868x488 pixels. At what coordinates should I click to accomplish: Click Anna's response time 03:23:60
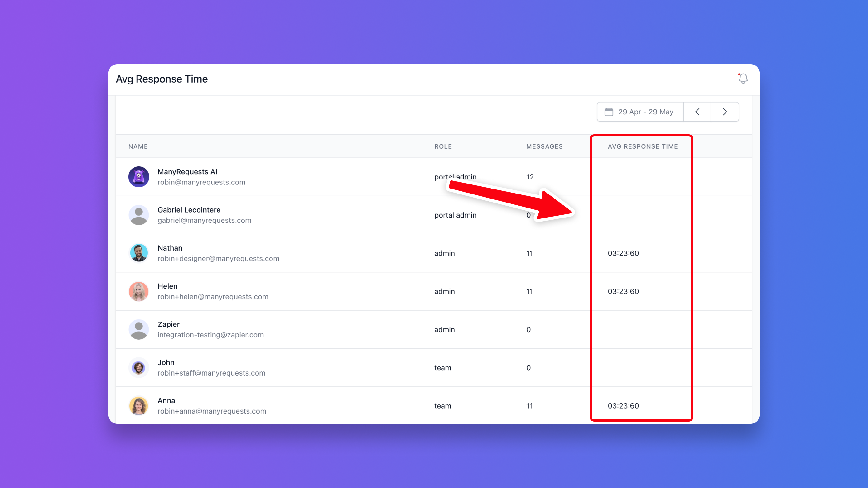click(623, 406)
